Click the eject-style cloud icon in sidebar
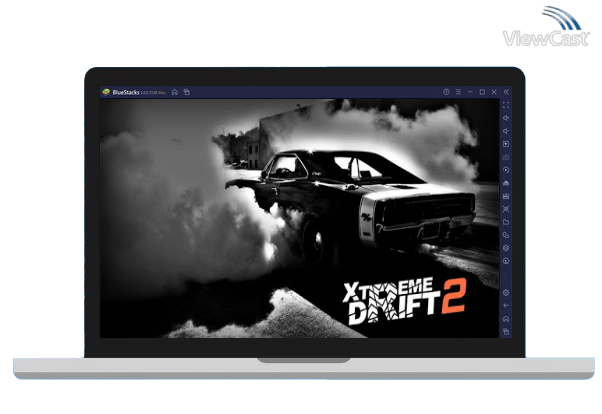Viewport: 602px width, 414px height. click(x=506, y=183)
